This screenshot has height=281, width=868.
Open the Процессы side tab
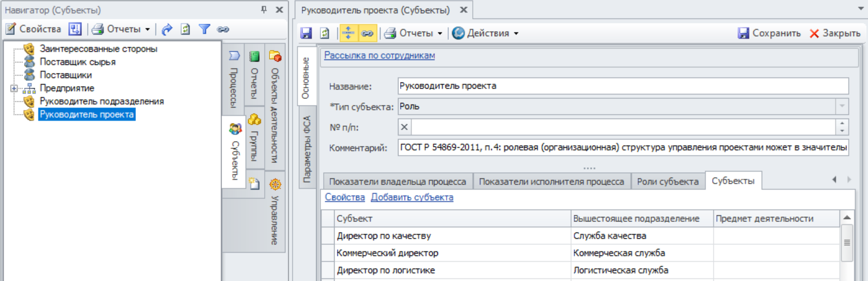point(234,80)
